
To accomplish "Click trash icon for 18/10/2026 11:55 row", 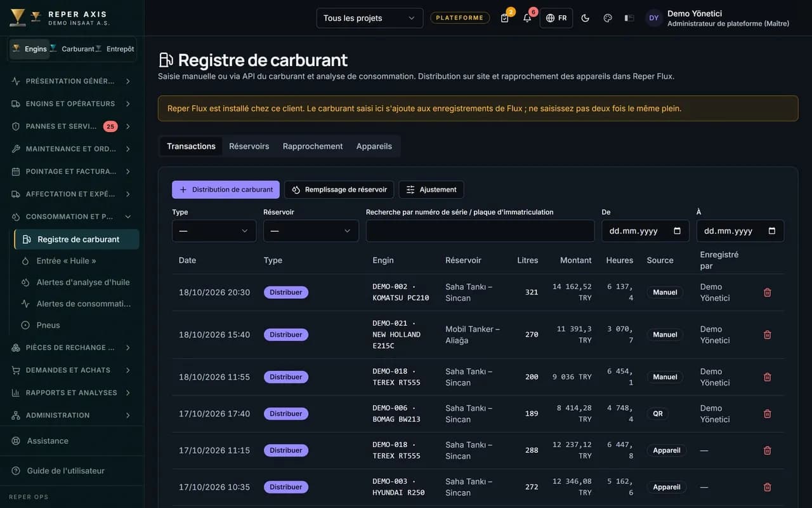I will 767,377.
